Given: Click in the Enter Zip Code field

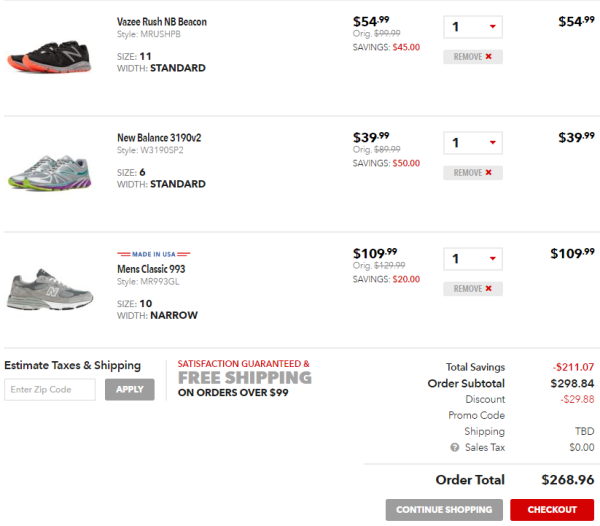Looking at the screenshot, I should point(50,389).
